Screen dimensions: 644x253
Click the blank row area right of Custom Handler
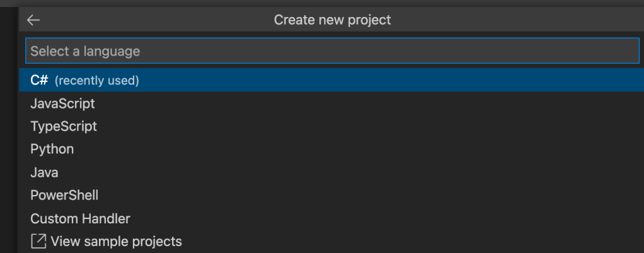378,219
